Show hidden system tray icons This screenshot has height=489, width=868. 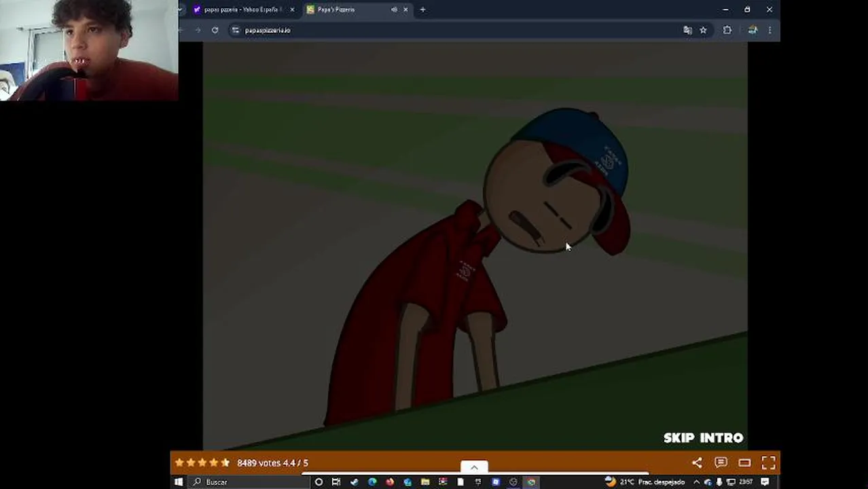[x=696, y=482]
